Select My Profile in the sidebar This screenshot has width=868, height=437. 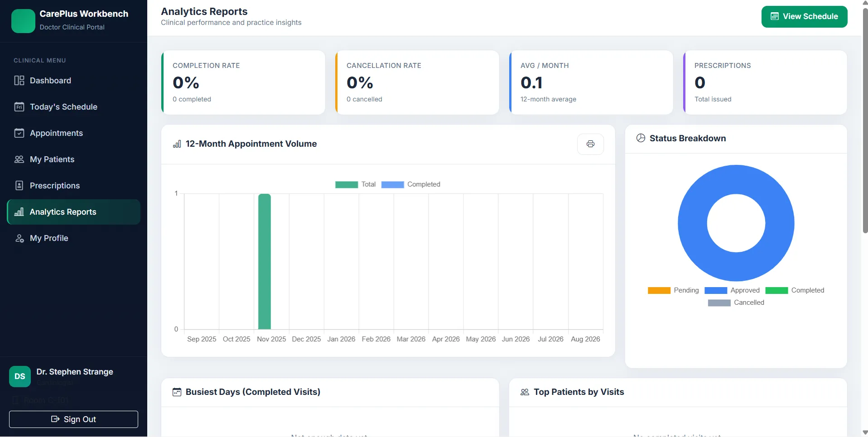click(x=73, y=238)
